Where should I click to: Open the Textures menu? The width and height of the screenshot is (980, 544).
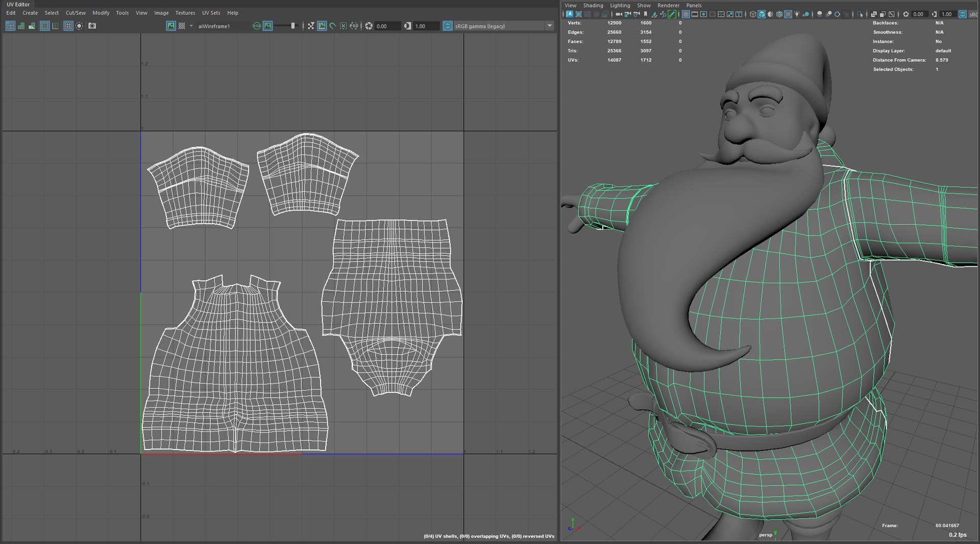click(185, 13)
